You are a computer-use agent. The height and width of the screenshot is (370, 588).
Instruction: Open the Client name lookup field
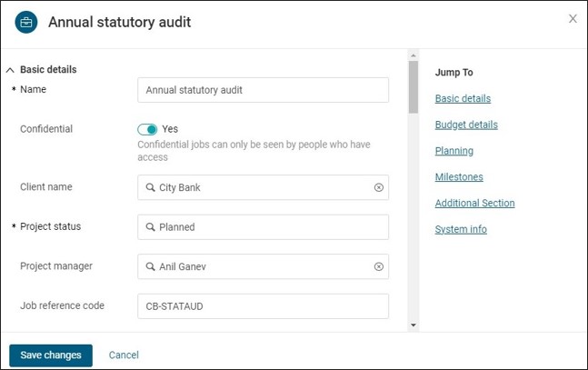(x=263, y=187)
